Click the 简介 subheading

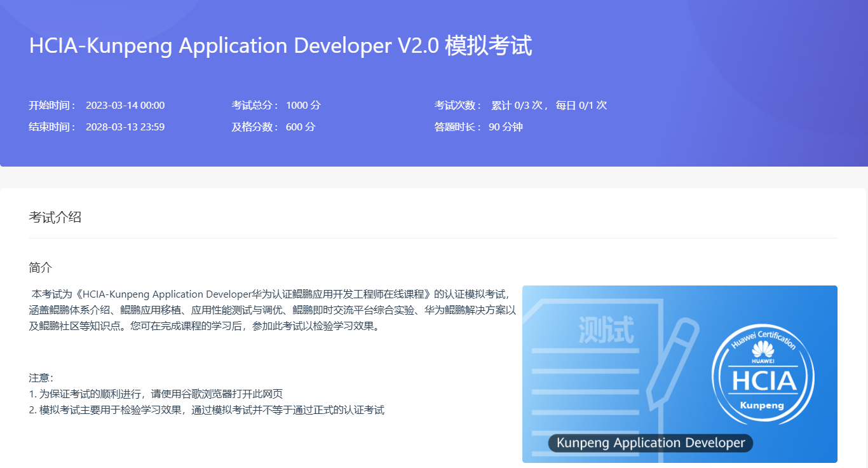point(41,267)
